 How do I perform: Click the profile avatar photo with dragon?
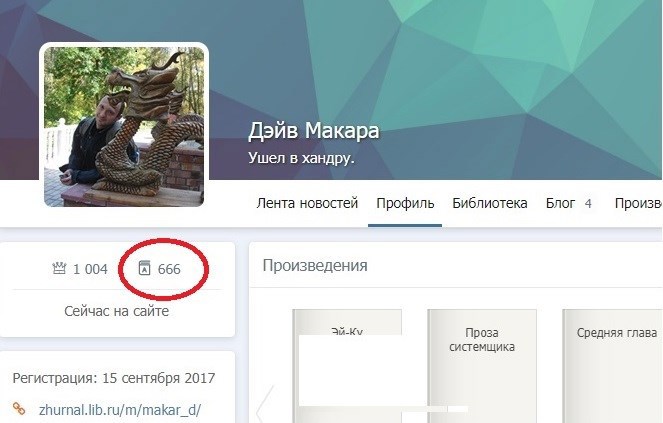click(x=124, y=126)
